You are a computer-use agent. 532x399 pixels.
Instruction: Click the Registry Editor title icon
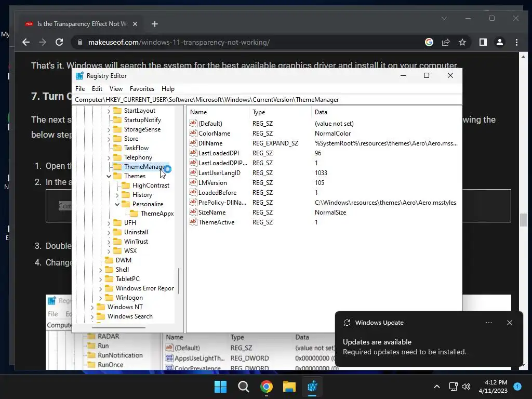79,76
